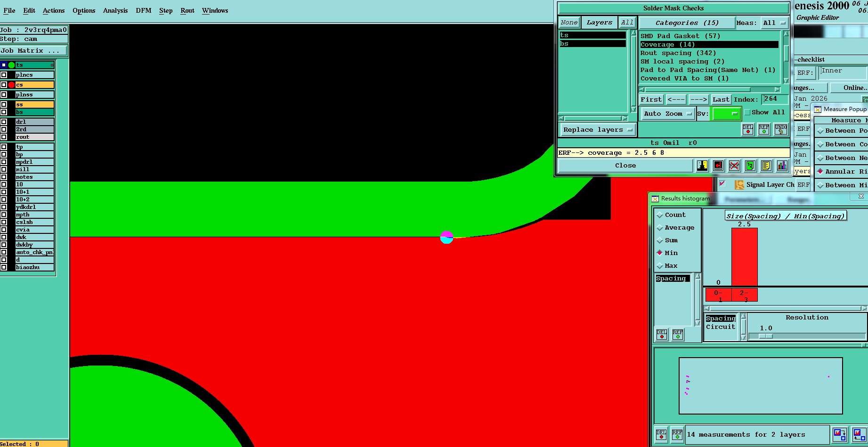
Task: Click the ---> next result button
Action: [698, 99]
